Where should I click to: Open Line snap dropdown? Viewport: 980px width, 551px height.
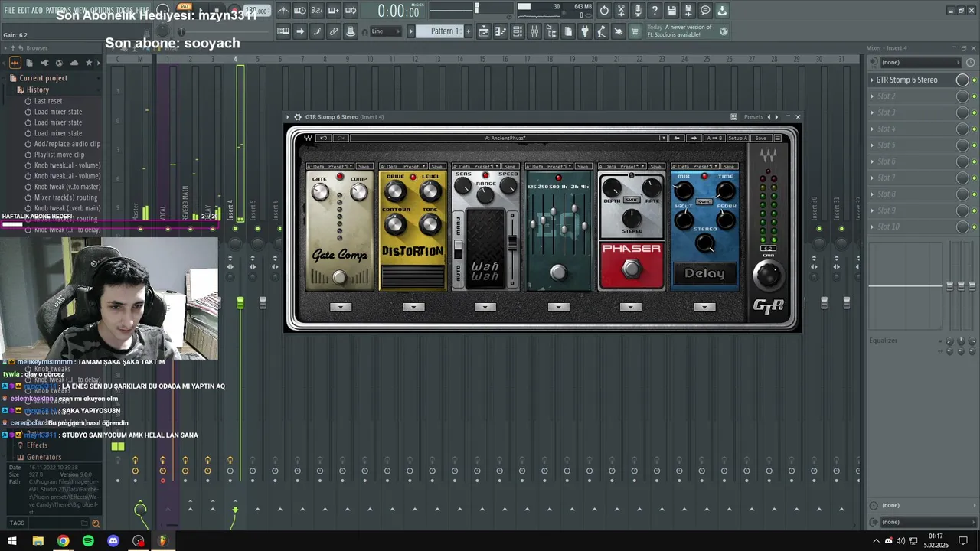(386, 31)
